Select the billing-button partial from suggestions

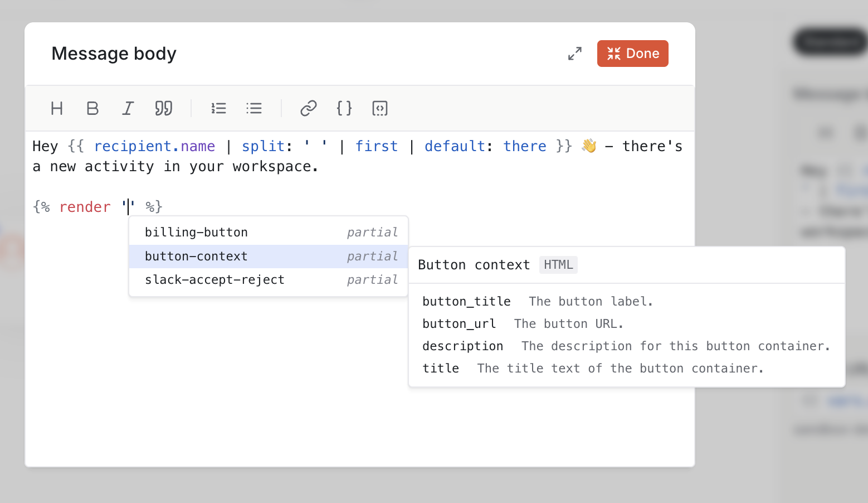[196, 232]
